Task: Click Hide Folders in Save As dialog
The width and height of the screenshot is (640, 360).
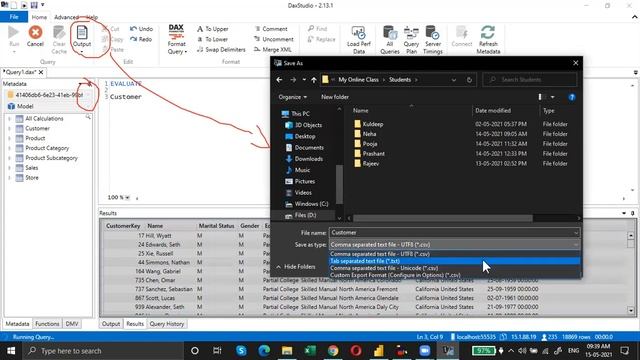Action: (296, 267)
